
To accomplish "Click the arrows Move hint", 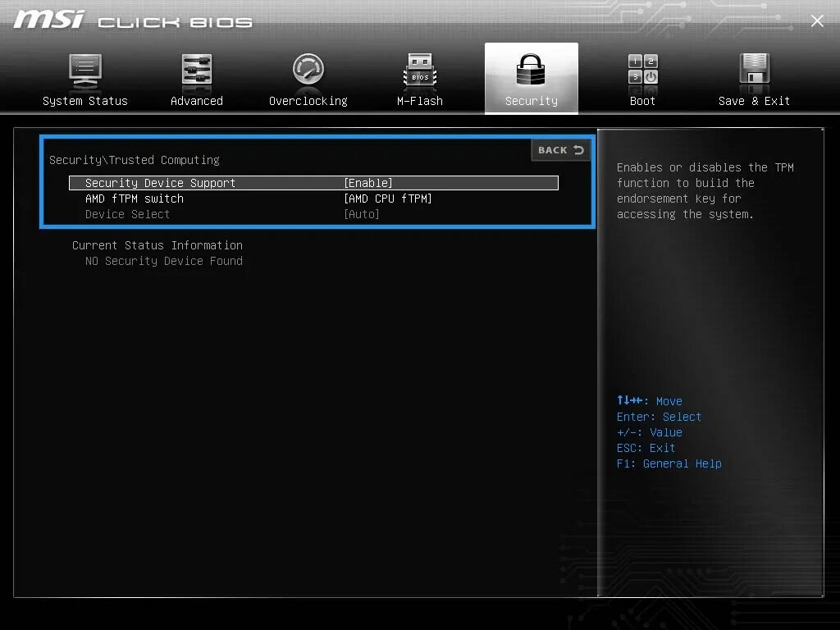I will pyautogui.click(x=650, y=401).
